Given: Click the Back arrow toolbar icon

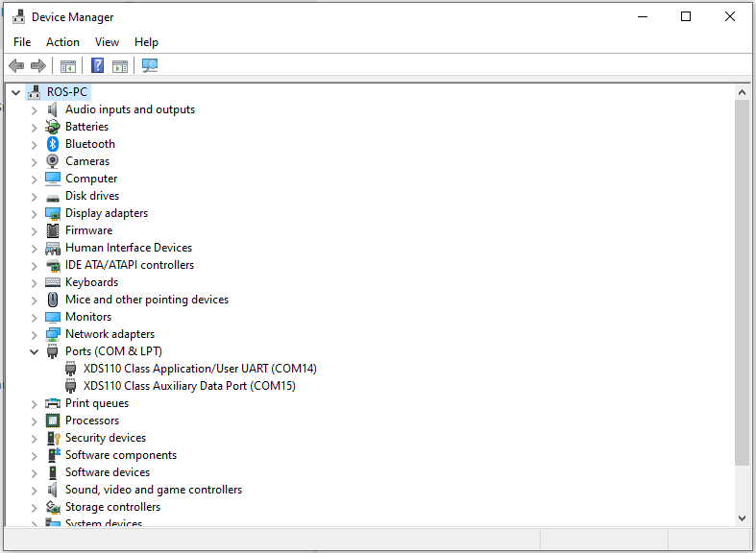Looking at the screenshot, I should click(16, 65).
